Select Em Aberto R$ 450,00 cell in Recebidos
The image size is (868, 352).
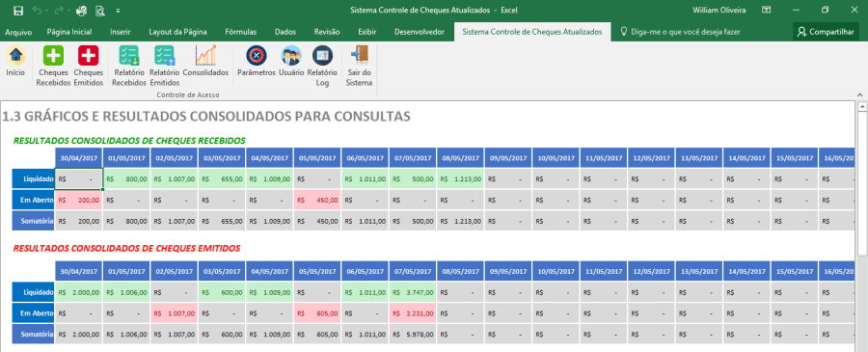tap(317, 200)
